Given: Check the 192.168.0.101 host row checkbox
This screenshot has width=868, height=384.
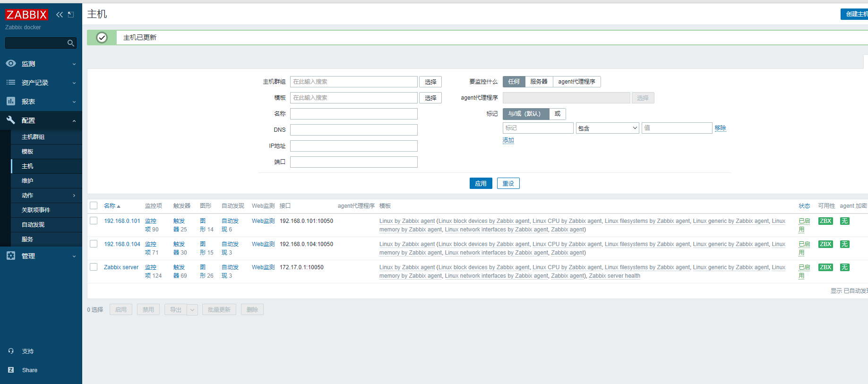Looking at the screenshot, I should click(94, 221).
